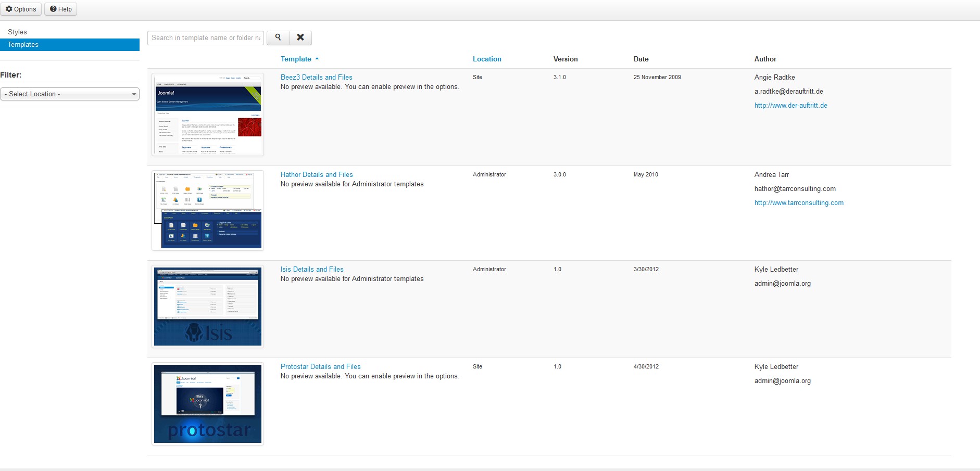Open Beez3 Details and Files
The height and width of the screenshot is (471, 980).
click(317, 77)
